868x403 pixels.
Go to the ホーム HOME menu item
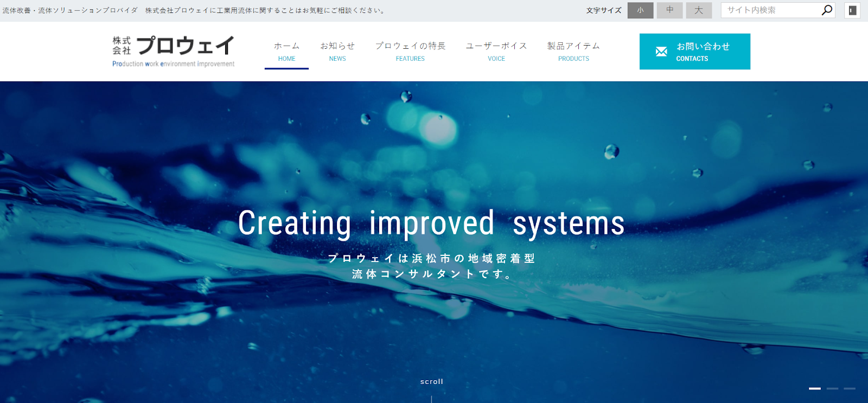[x=286, y=52]
